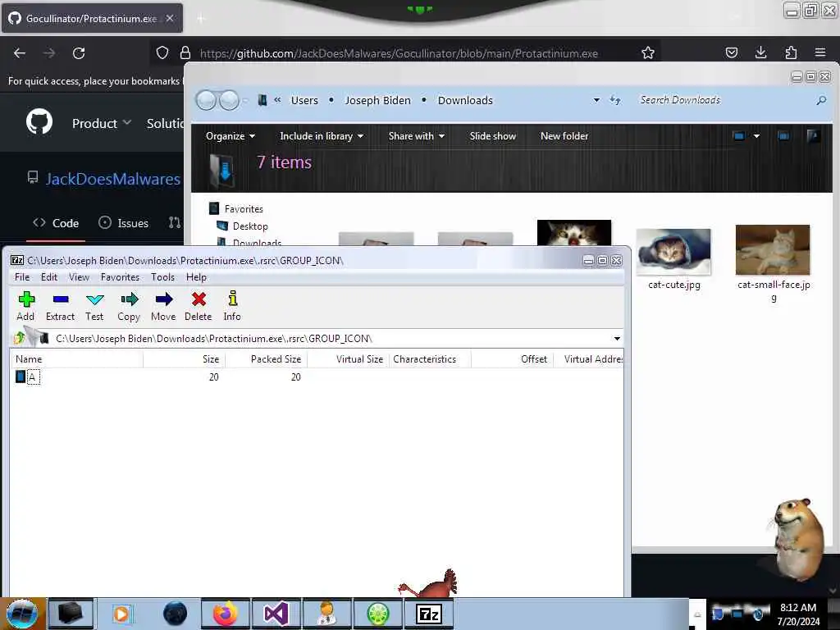Sort by Size column in 7-Zip
The width and height of the screenshot is (840, 630).
185,359
